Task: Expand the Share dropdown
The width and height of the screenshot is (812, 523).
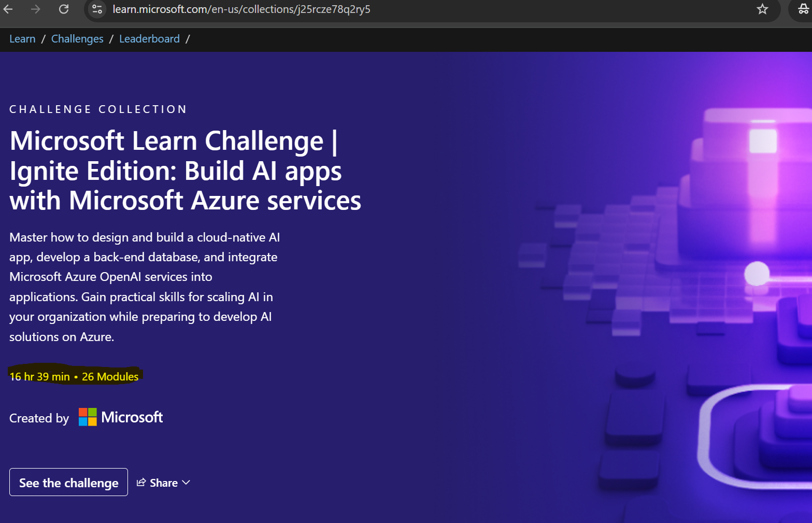Action: (x=163, y=483)
